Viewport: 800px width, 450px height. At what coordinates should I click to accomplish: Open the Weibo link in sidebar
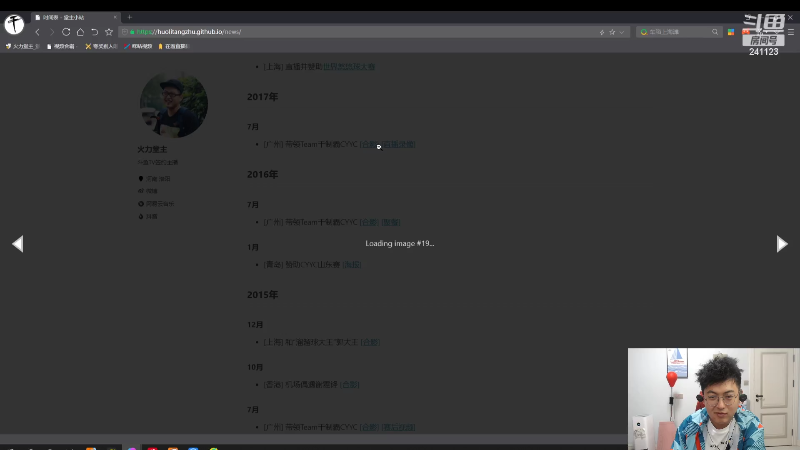tap(147, 191)
